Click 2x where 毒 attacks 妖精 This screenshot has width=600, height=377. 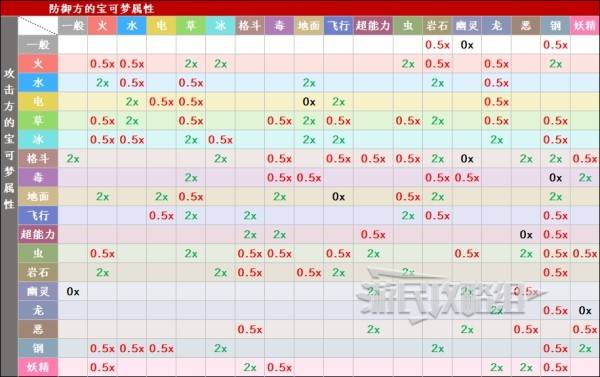tap(585, 178)
